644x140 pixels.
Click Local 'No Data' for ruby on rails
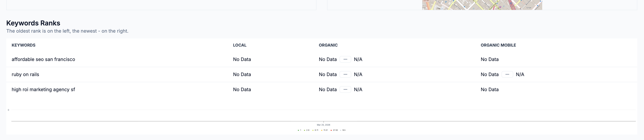[x=242, y=74]
